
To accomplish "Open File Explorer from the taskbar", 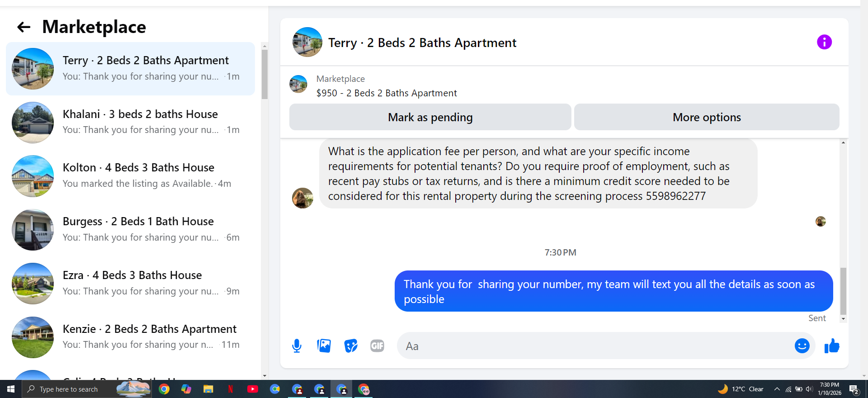I will click(208, 389).
